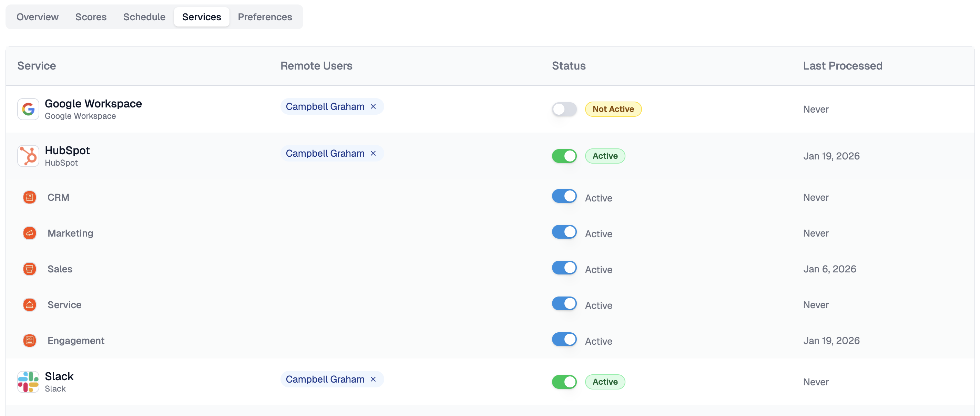Click the Sales storefront icon
Screen dimensions: 980x416
tap(30, 269)
